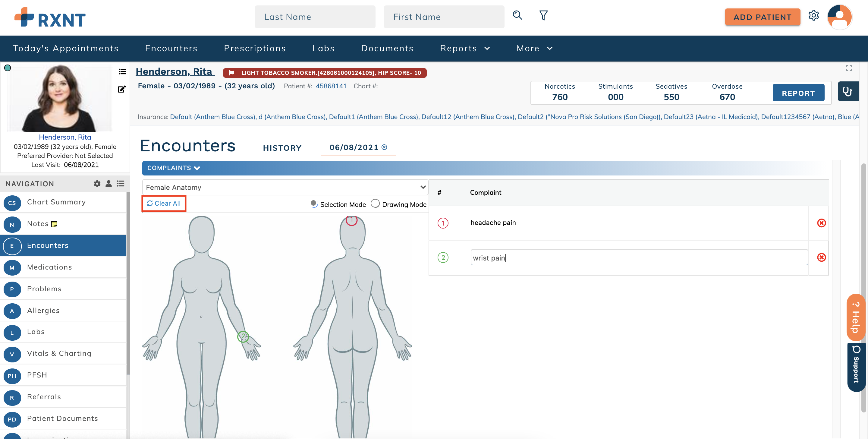
Task: Select marker 1 on back of head
Action: point(351,220)
